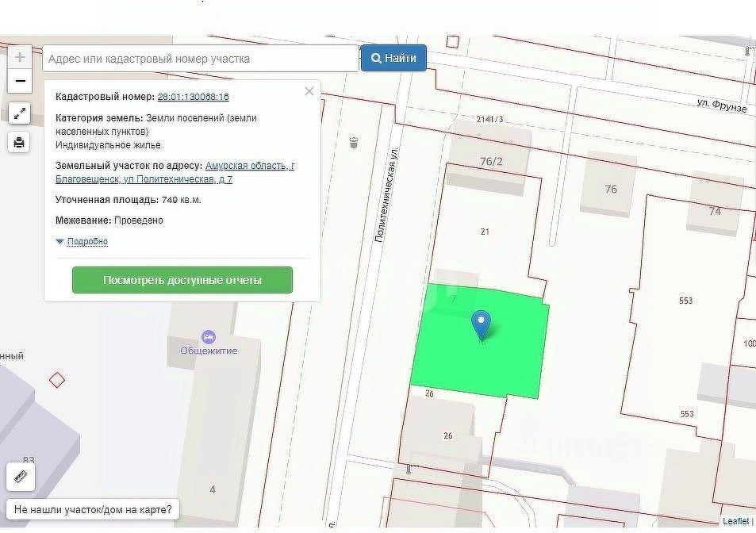Click the blue location pin marker
The width and height of the screenshot is (756, 533).
click(x=481, y=326)
